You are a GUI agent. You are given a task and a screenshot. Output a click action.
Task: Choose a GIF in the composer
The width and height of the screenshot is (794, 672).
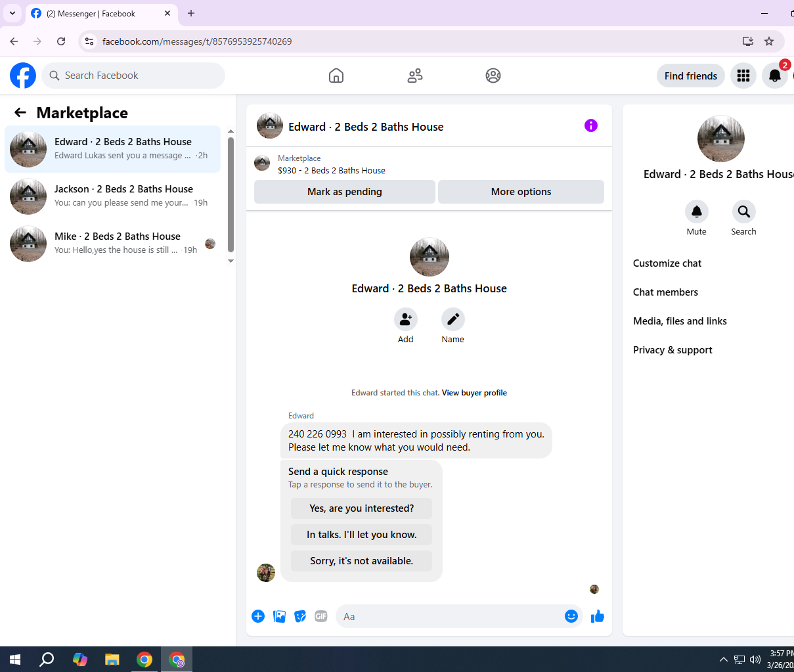[321, 616]
